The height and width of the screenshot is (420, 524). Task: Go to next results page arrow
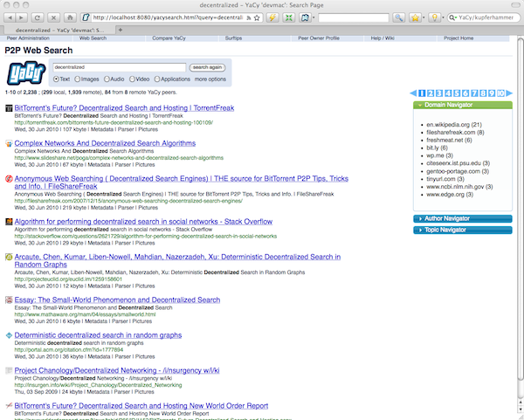tap(509, 93)
